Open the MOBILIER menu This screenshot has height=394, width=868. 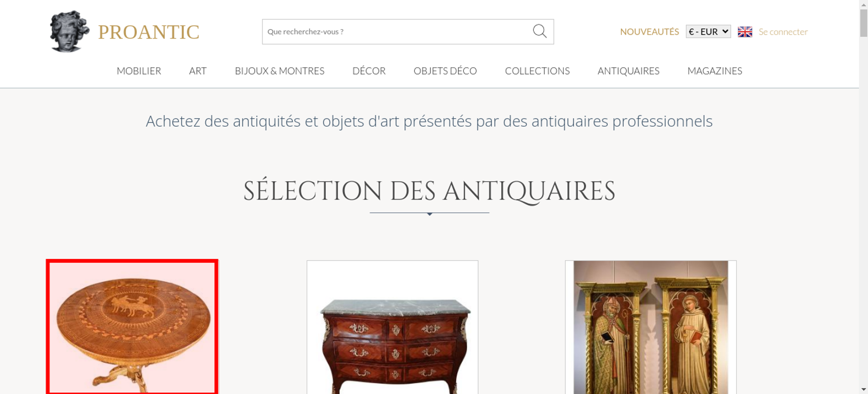tap(139, 71)
